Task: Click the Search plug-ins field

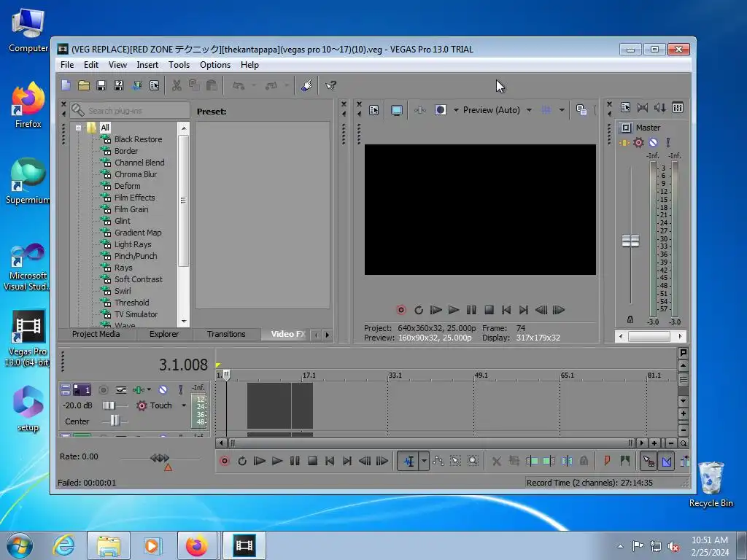Action: point(130,111)
